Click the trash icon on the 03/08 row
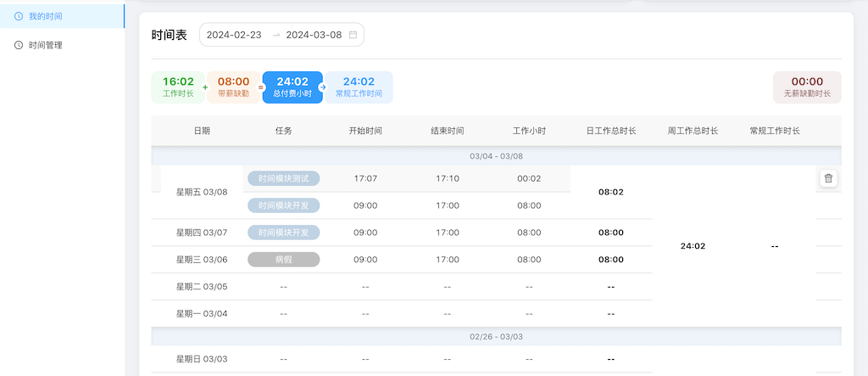The width and height of the screenshot is (868, 376). 828,178
